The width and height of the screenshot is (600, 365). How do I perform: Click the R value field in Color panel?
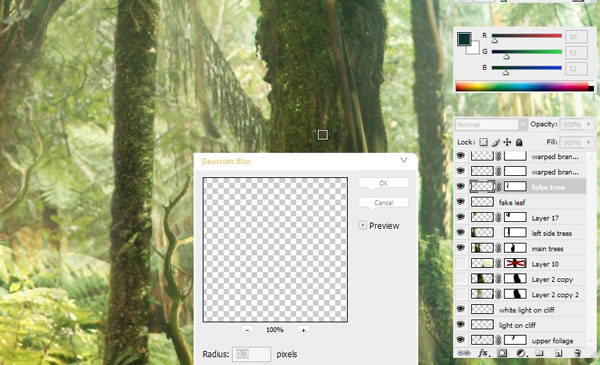pos(576,36)
